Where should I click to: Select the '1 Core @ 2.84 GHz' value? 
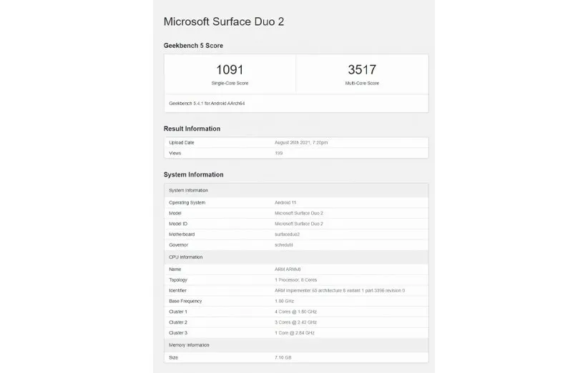coord(295,333)
